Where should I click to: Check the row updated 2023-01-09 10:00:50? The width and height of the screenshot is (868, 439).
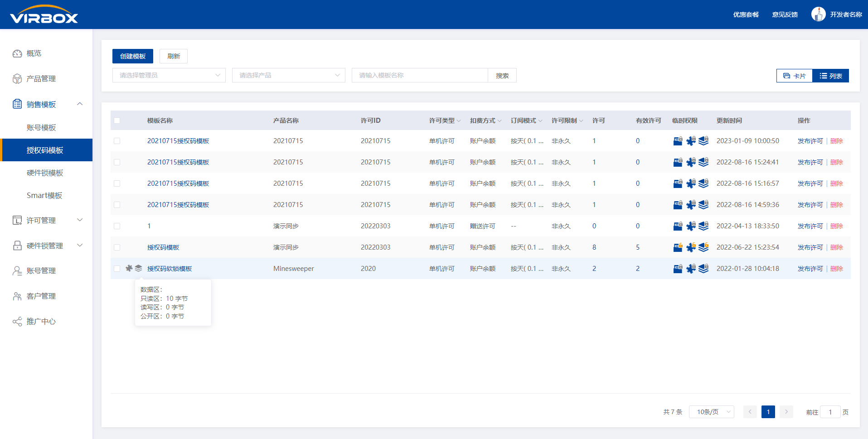coord(117,141)
